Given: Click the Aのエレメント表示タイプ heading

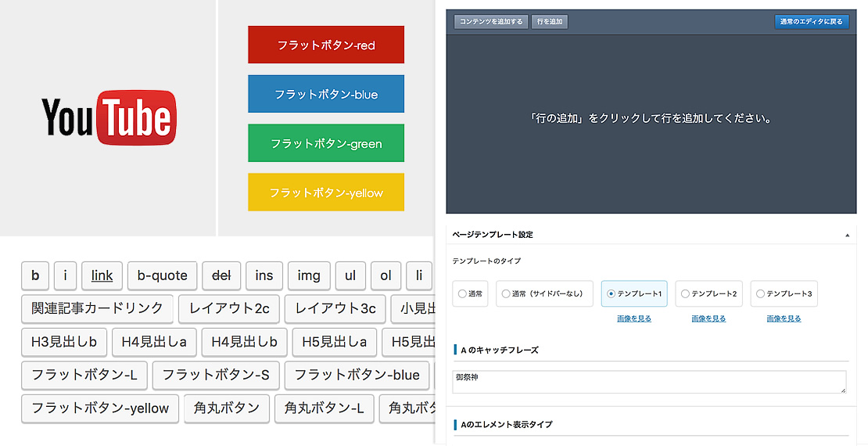Looking at the screenshot, I should coord(507,424).
